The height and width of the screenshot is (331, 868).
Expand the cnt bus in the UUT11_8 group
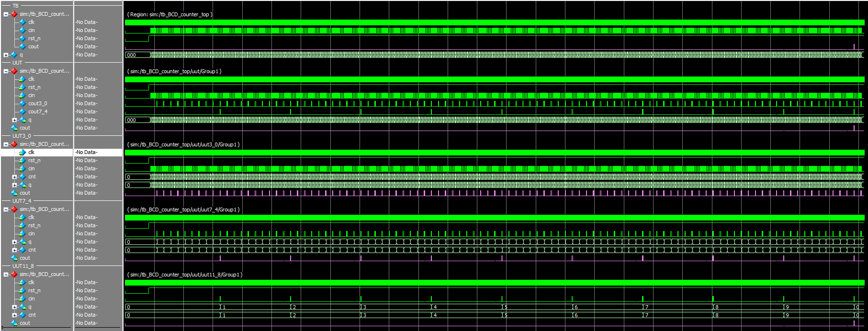click(14, 315)
